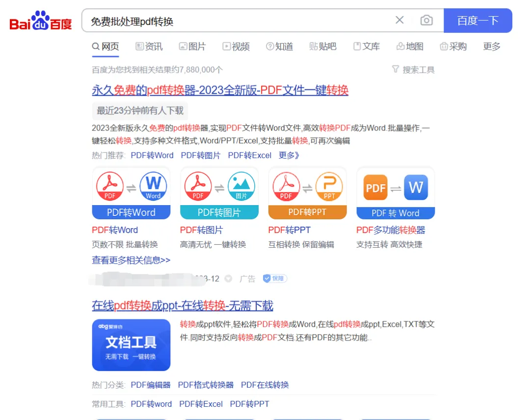Click the Baidu logo

[x=41, y=21]
